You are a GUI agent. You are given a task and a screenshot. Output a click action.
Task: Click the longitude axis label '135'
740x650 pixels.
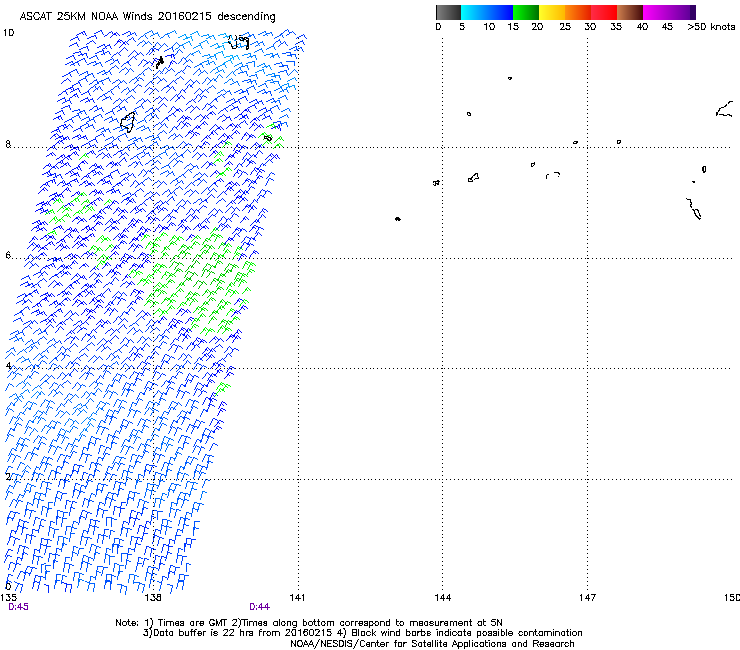click(x=8, y=598)
